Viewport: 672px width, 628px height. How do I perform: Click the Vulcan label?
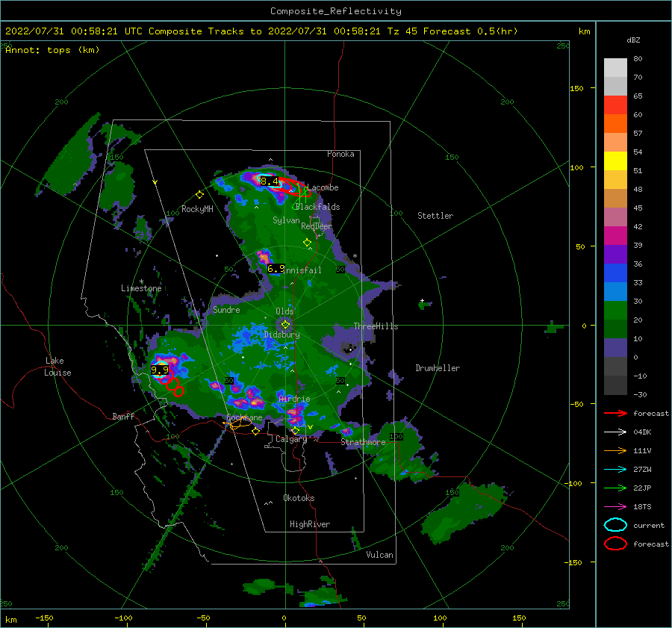pos(379,555)
